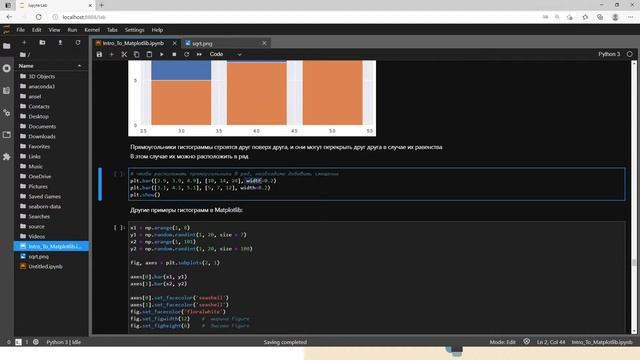Screen dimensions: 640x360
Task: Select the seaborn-data folder
Action: (x=51, y=207)
